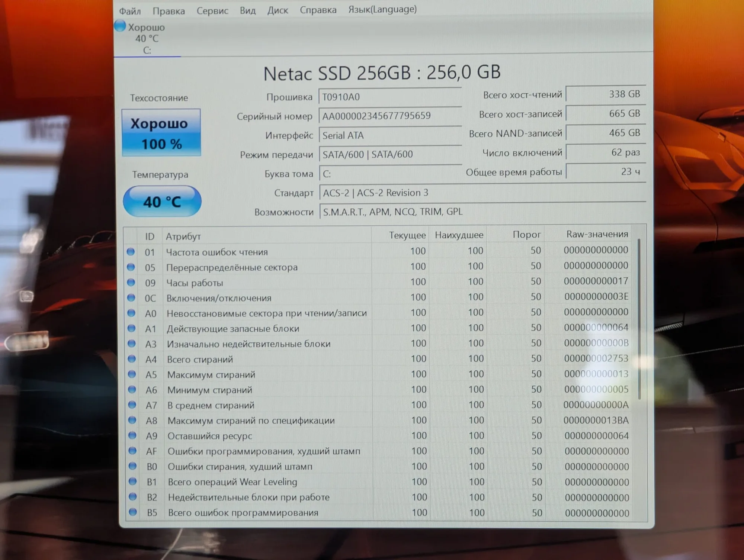Open the Файл menu
Image resolution: width=744 pixels, height=560 pixels.
[x=130, y=11]
